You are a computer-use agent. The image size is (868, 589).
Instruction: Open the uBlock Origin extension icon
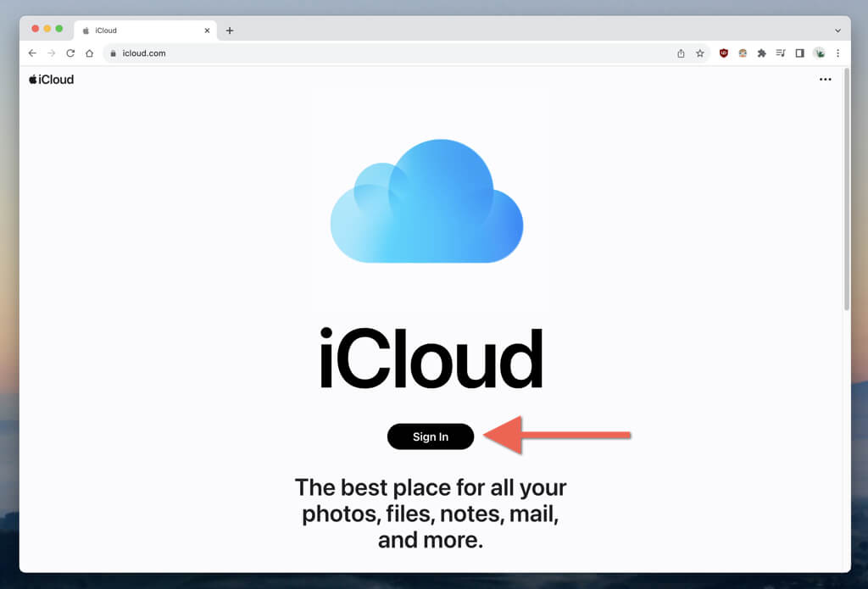[724, 53]
